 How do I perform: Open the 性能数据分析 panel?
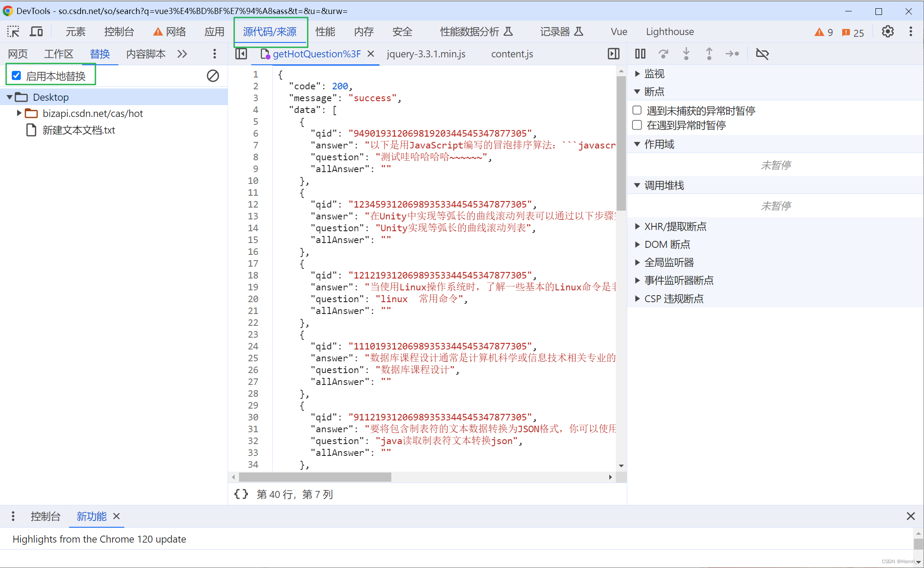pyautogui.click(x=476, y=32)
